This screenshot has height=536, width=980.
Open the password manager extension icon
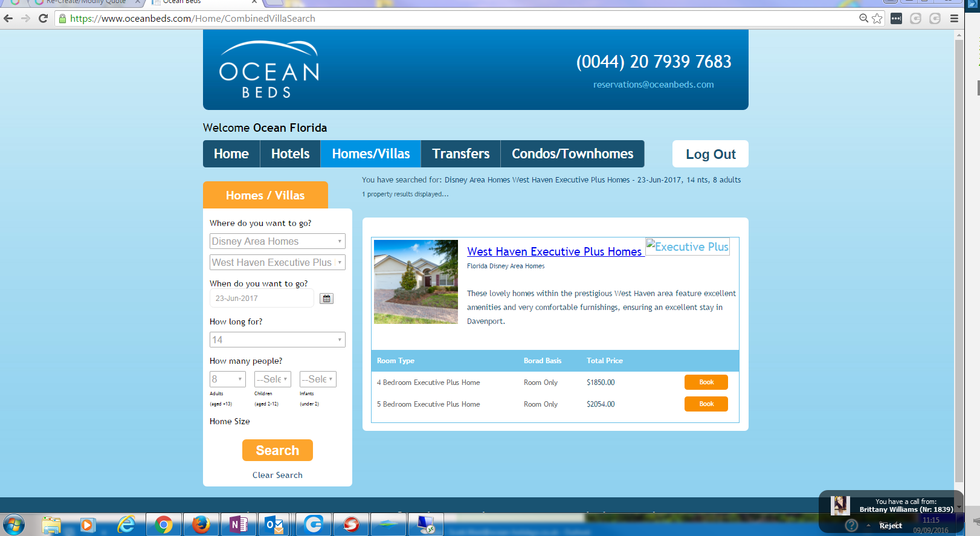click(896, 18)
